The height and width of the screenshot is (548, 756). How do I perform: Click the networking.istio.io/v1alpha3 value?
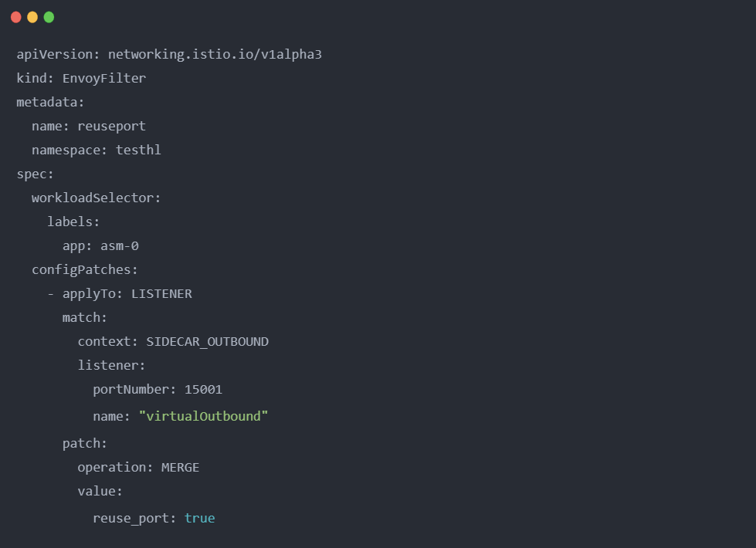click(x=214, y=55)
